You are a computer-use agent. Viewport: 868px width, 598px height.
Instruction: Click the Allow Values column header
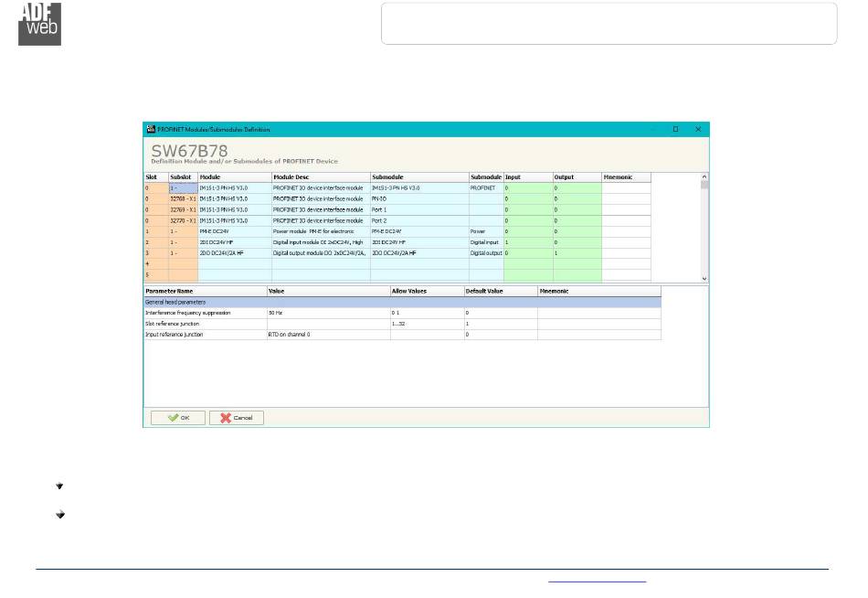tap(428, 291)
